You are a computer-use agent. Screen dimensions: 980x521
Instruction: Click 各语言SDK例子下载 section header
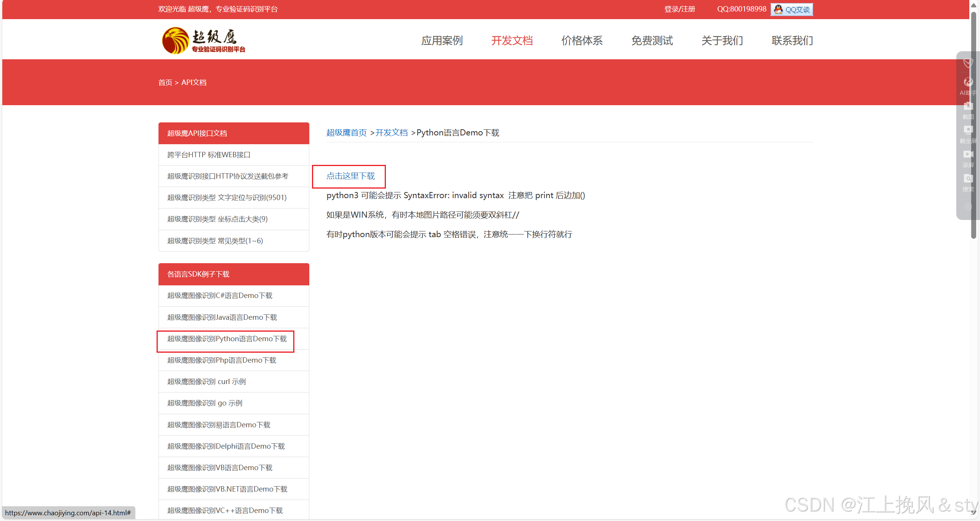[x=234, y=274]
